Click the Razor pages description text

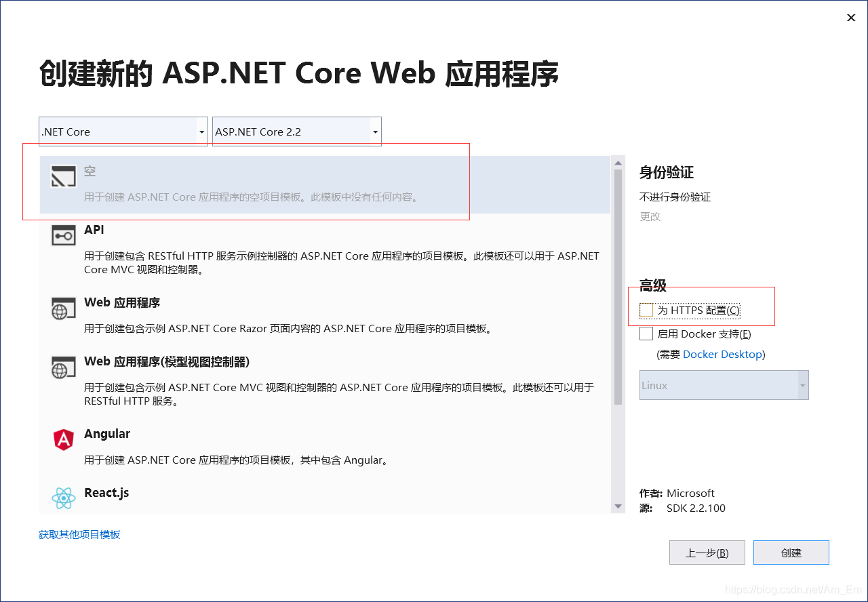click(288, 329)
